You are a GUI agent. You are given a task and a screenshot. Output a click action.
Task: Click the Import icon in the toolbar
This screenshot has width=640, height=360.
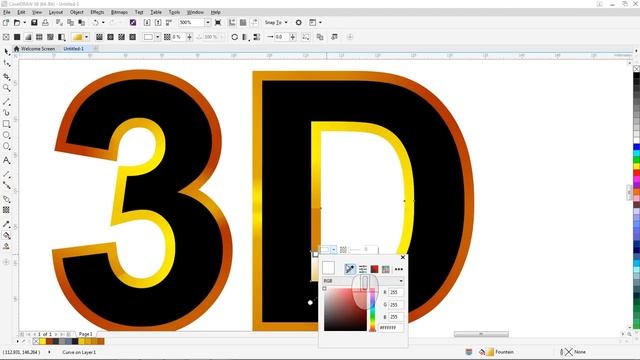pos(147,22)
